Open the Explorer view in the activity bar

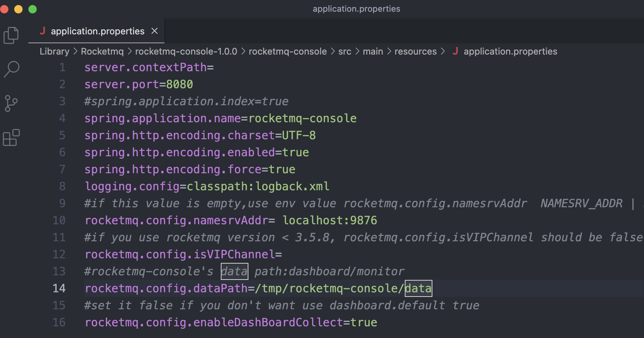(x=11, y=35)
